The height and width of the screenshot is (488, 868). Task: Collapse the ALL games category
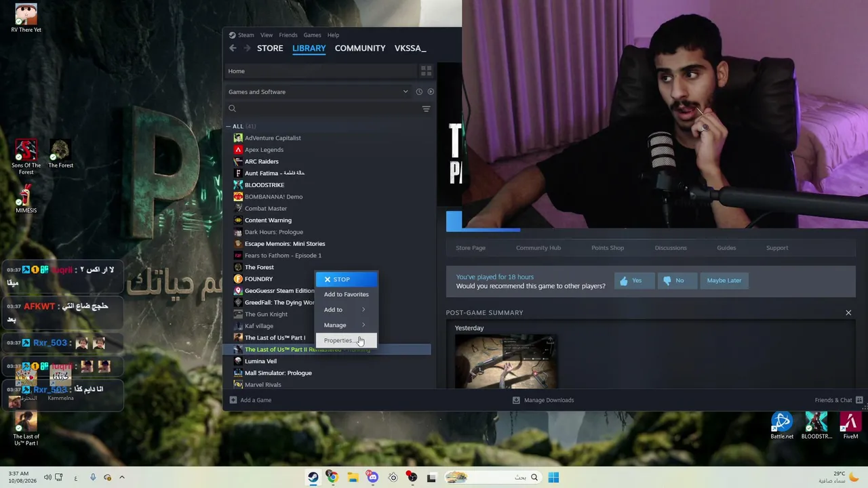point(229,126)
